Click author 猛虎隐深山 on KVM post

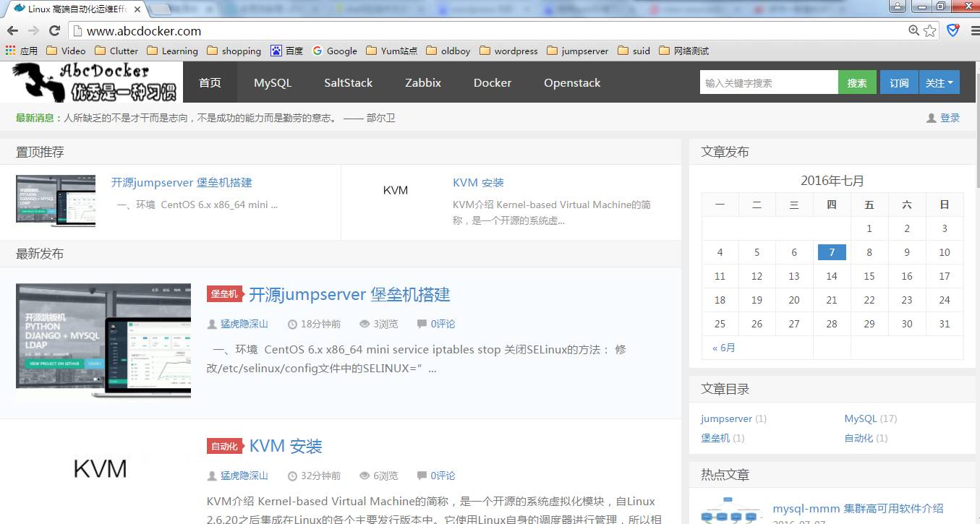coord(244,476)
